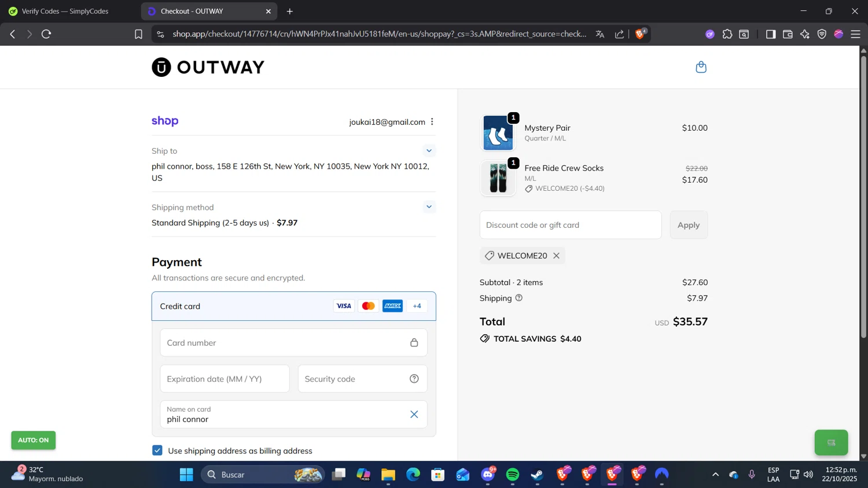Open File Explorer from taskbar

click(x=388, y=475)
